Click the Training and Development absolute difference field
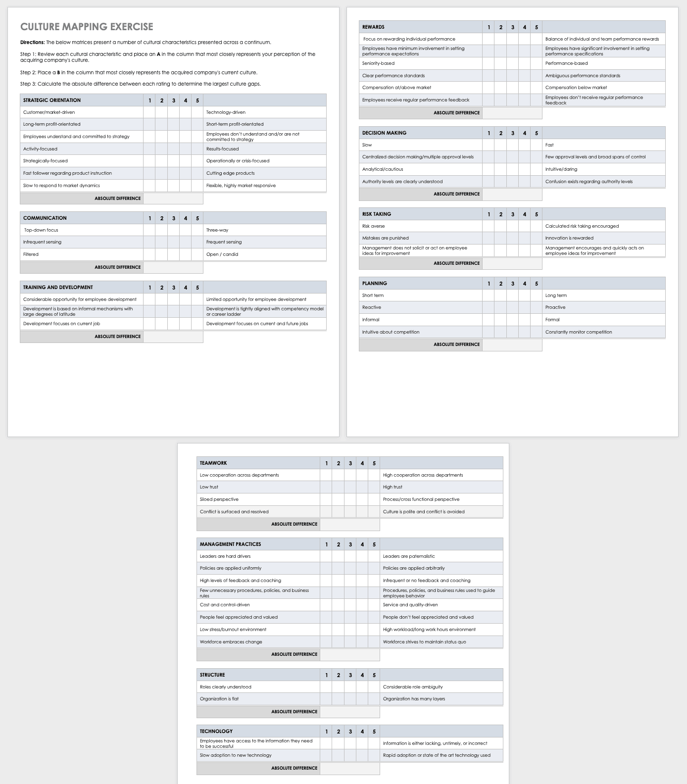Screen dimensions: 687x784 (173, 337)
